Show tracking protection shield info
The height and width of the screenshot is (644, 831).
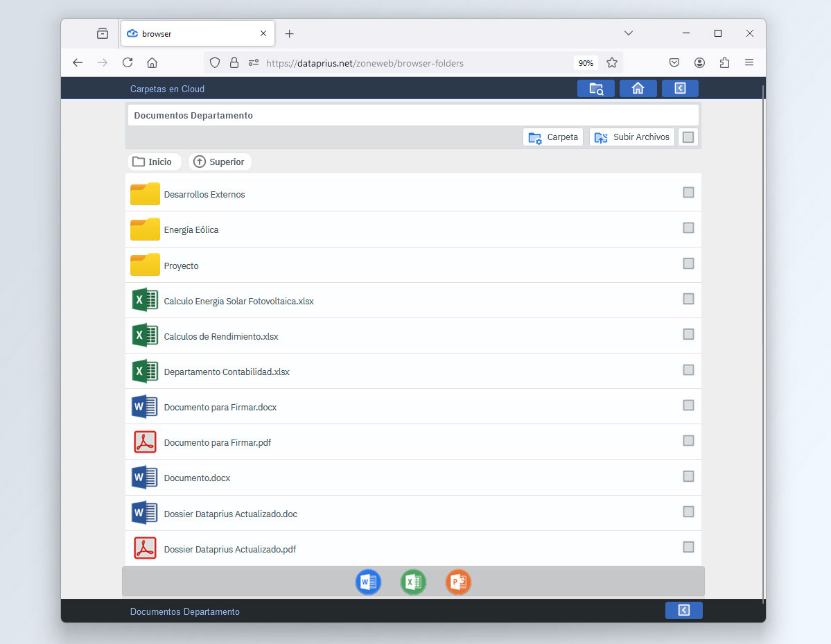[x=215, y=62]
